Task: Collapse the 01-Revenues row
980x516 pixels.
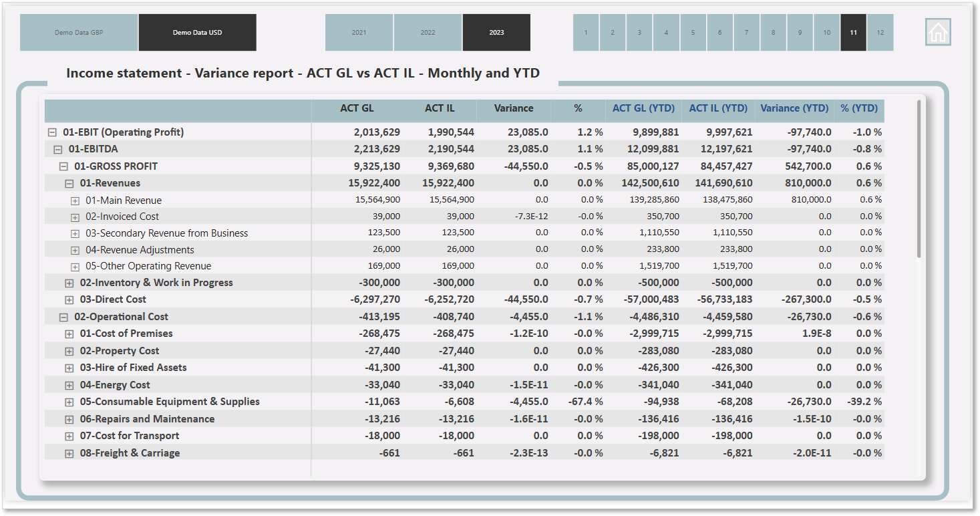Action: coord(69,183)
